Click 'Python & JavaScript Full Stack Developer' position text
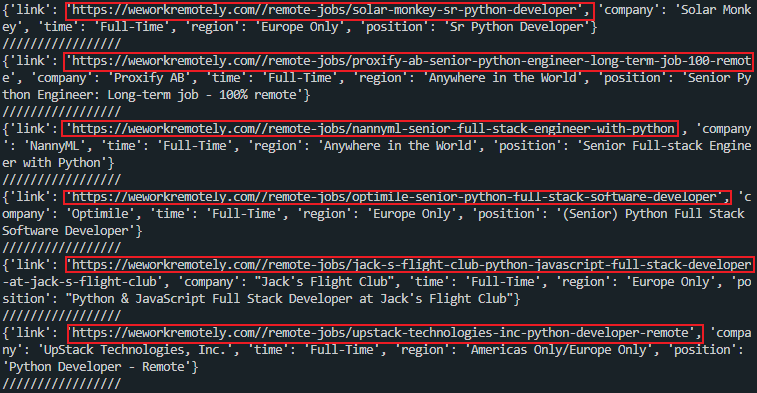 [212, 299]
